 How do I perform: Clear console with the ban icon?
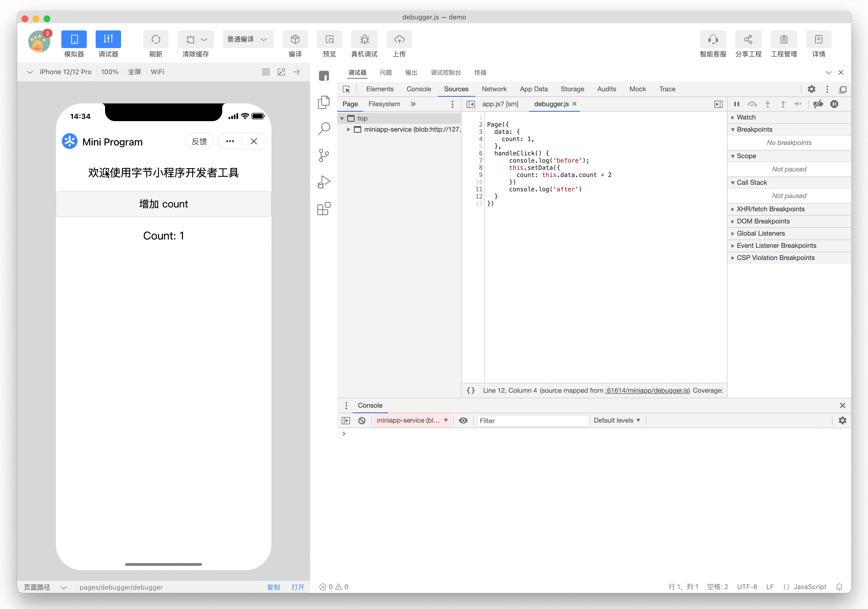tap(362, 421)
